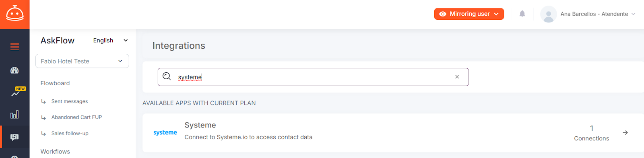
Task: Open the English language dropdown
Action: tap(110, 40)
